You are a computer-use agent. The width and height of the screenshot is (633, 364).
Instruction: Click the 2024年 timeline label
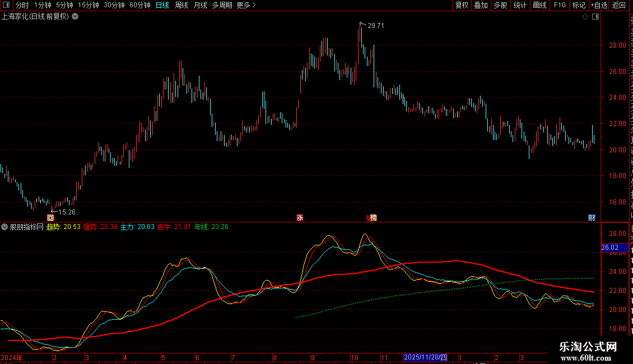pos(12,358)
